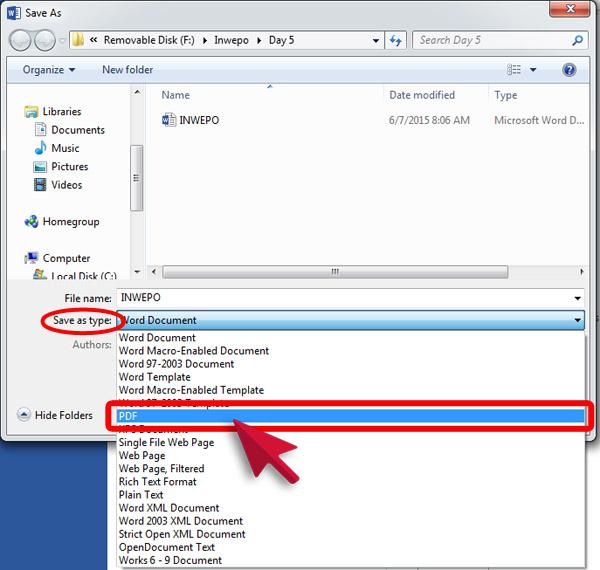The width and height of the screenshot is (600, 570).
Task: Select the INWEPO Word file icon
Action: click(x=169, y=120)
